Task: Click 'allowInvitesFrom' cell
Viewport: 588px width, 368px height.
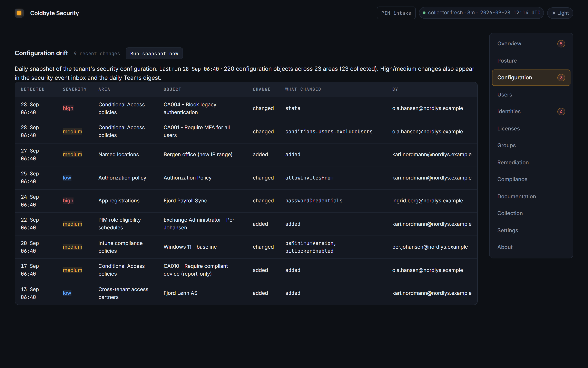Action: click(x=309, y=178)
